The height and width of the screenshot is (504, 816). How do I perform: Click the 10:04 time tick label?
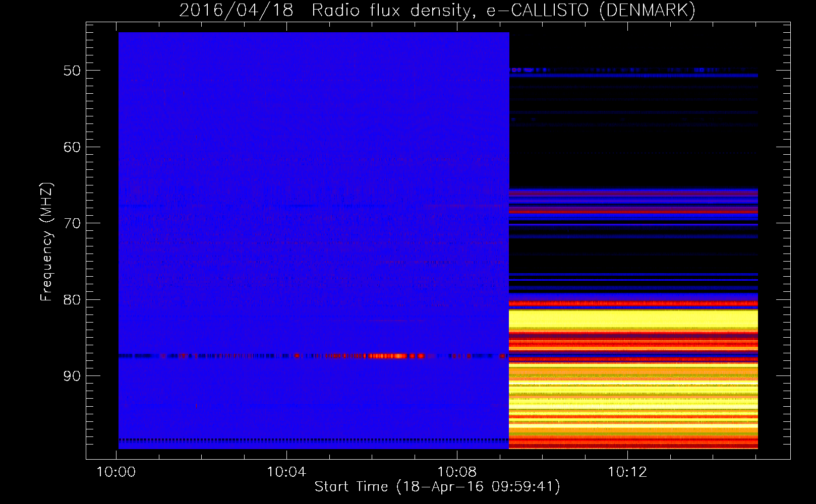[286, 472]
